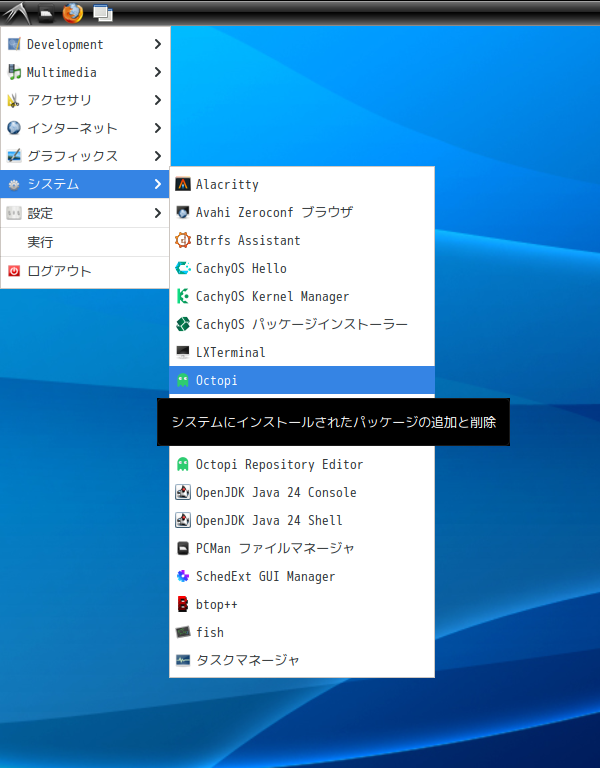This screenshot has height=768, width=600.
Task: Open the Development menu category
Action: click(85, 44)
